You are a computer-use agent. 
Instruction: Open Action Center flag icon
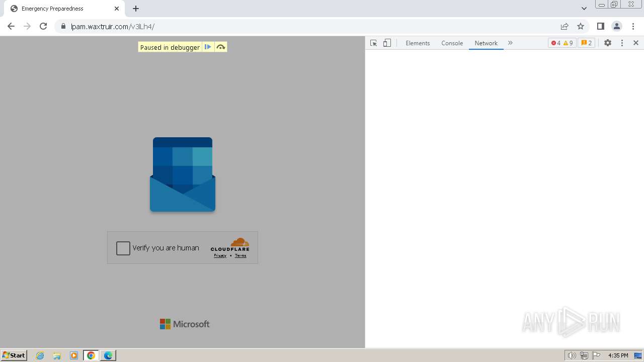point(596,355)
